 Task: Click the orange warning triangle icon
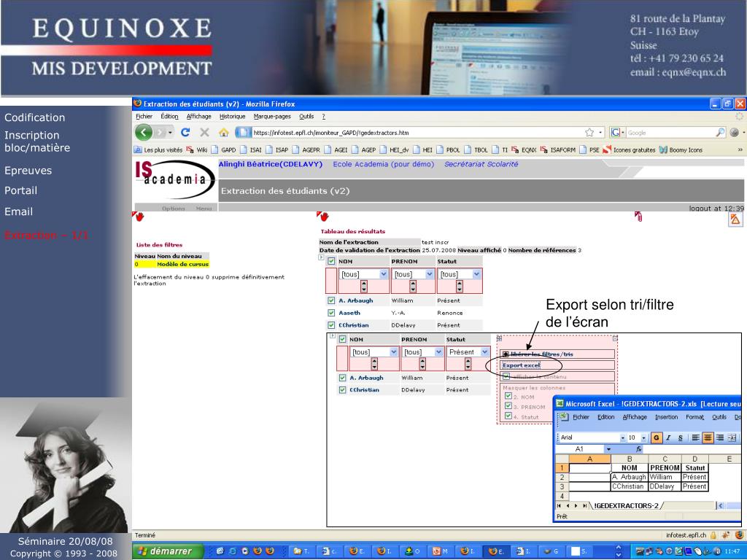[735, 219]
